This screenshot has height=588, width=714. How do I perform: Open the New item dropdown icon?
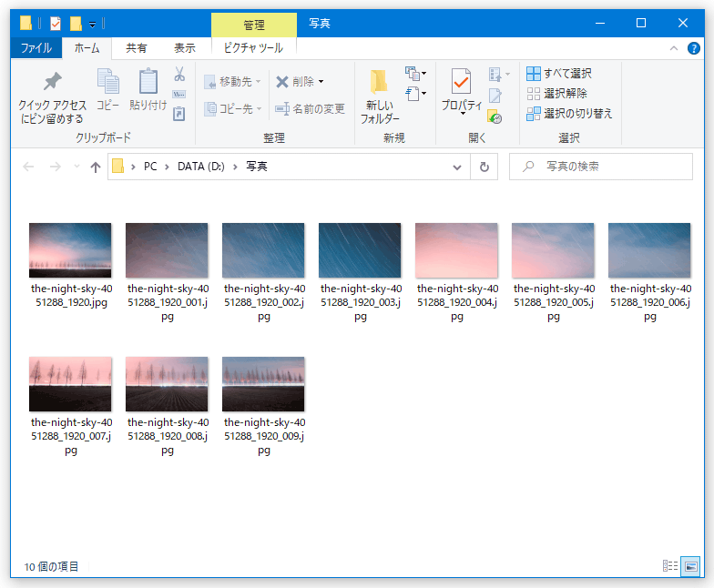tap(415, 73)
